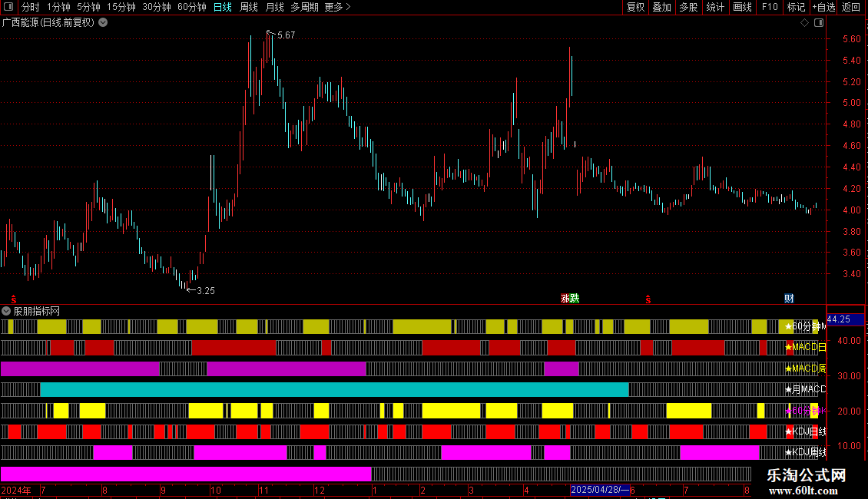The image size is (868, 499).
Task: Open the 涨跌 event marker
Action: pyautogui.click(x=570, y=298)
